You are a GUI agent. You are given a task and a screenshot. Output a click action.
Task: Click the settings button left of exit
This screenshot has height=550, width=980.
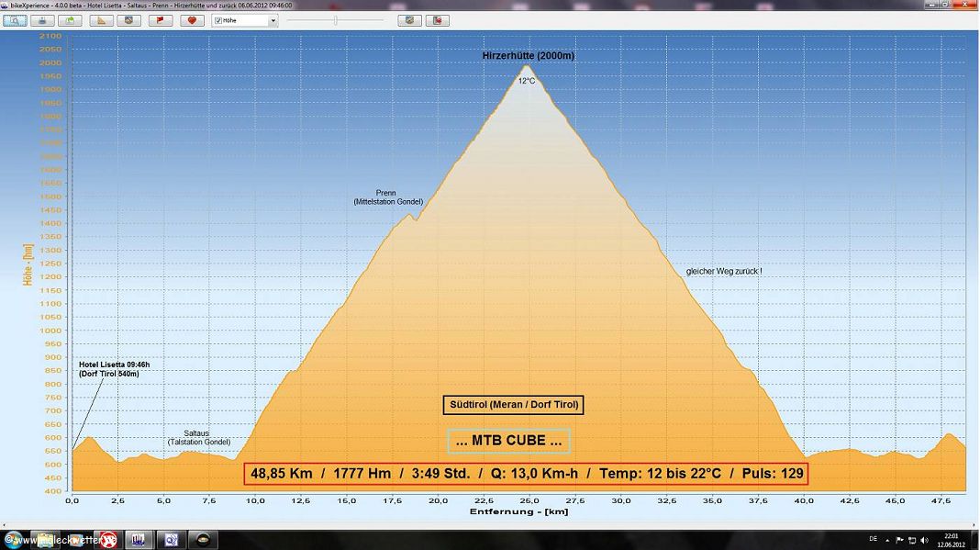pos(409,20)
